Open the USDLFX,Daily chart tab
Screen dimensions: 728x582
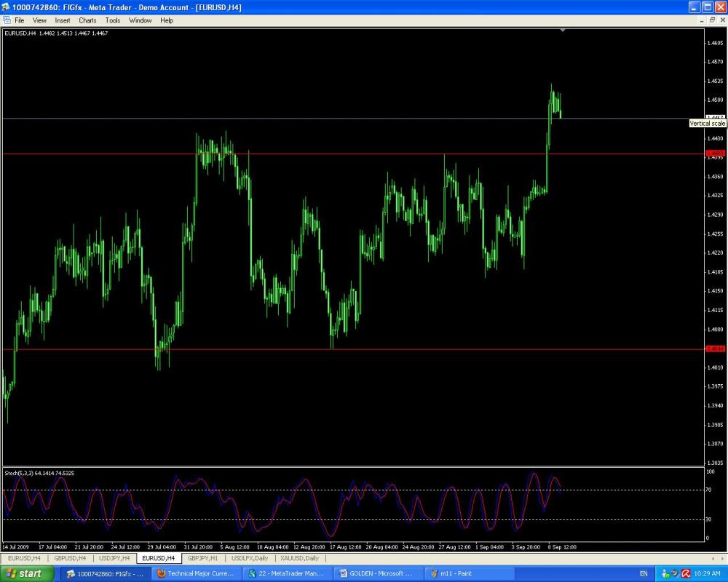coord(249,558)
